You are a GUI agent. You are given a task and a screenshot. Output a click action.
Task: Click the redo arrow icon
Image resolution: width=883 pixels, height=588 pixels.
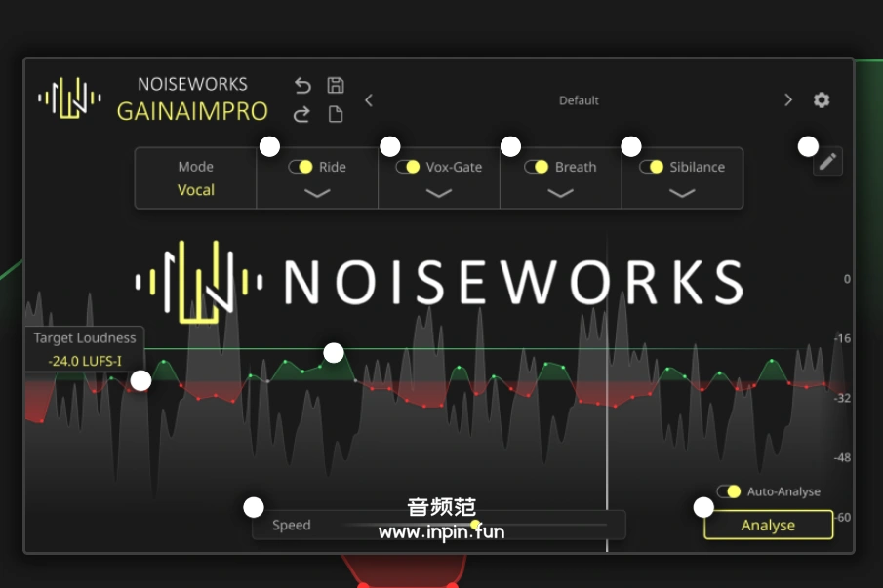[x=301, y=114]
